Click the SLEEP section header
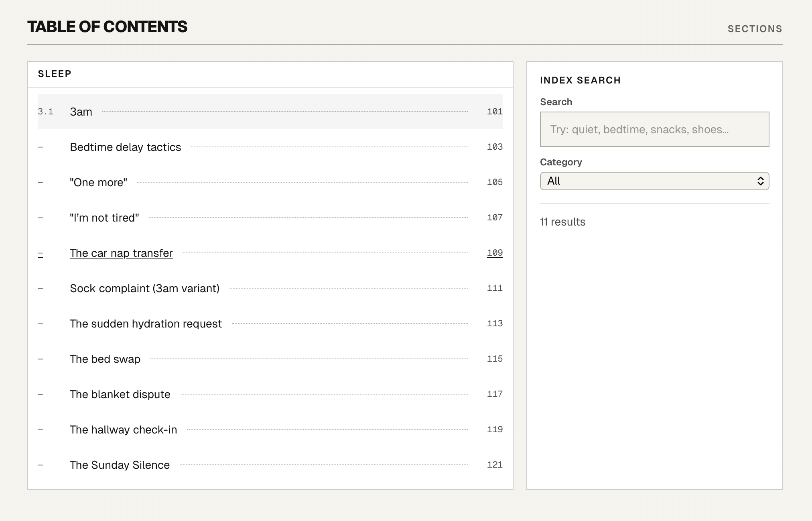This screenshot has width=812, height=521. click(55, 74)
